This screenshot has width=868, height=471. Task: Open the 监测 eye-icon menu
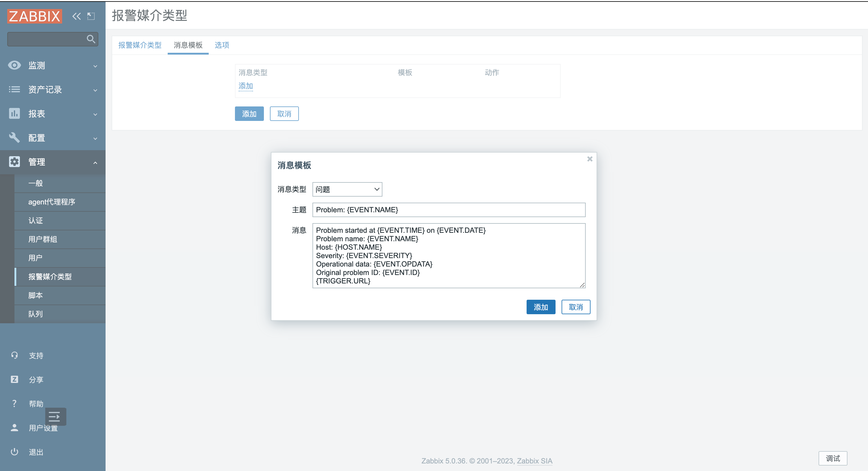(14, 65)
